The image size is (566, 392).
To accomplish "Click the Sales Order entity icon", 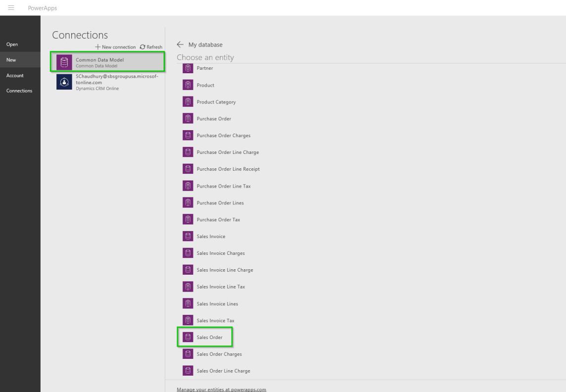I will pos(188,337).
